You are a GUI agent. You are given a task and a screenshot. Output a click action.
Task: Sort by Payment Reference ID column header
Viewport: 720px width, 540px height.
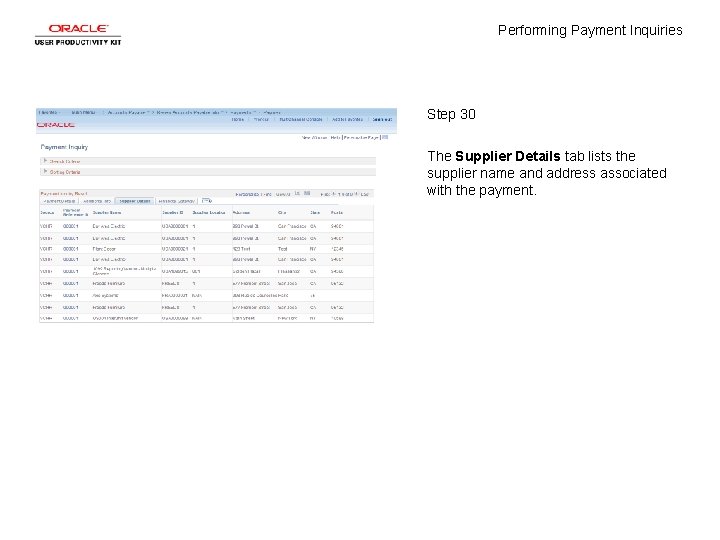point(75,213)
